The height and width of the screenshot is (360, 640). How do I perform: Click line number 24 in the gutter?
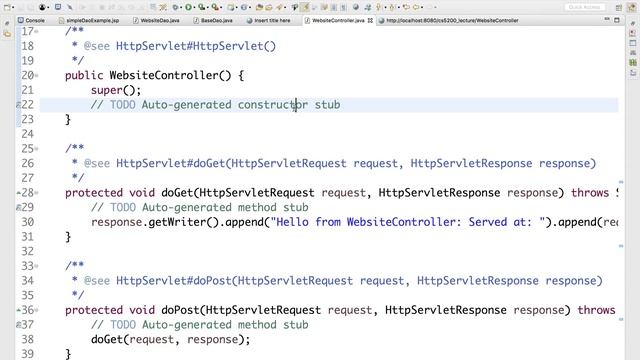[27, 134]
